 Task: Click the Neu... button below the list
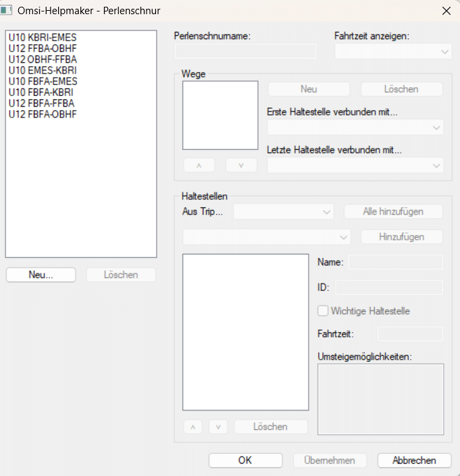point(41,275)
